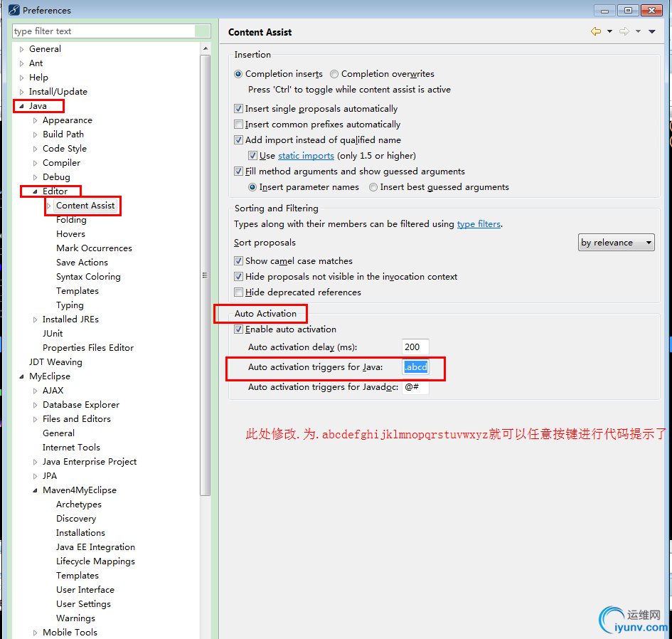Click the Preferences window title icon
Screen dimensions: 672x639
pos(14,9)
